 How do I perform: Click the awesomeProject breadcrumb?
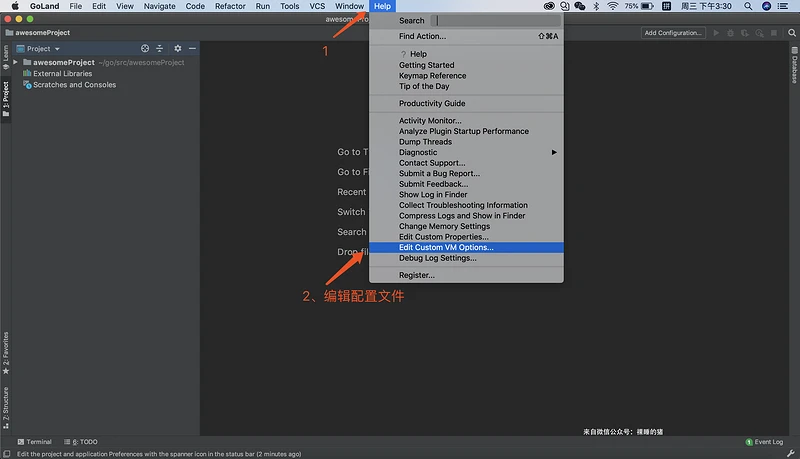[x=38, y=33]
